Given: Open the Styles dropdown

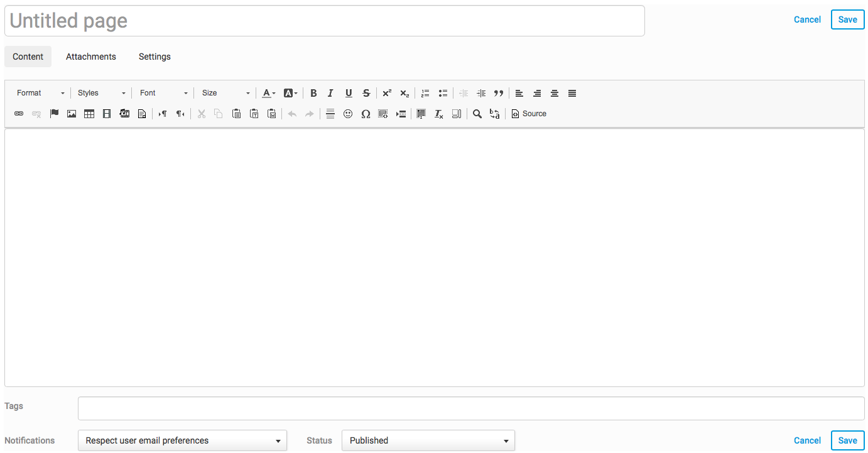Looking at the screenshot, I should tap(102, 93).
